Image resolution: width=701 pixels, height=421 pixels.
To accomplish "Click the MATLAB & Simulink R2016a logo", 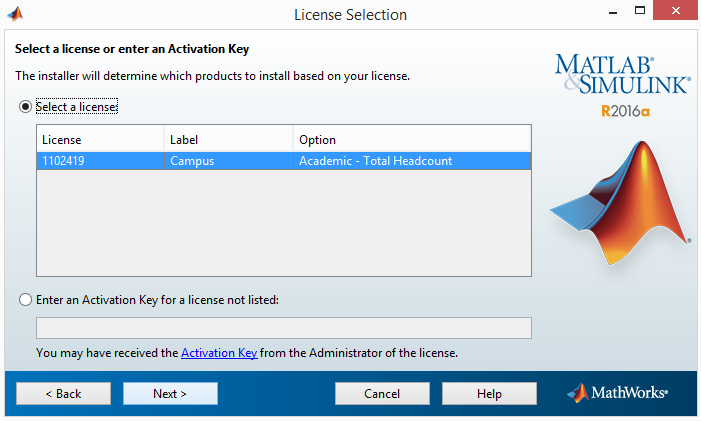I will [x=622, y=84].
